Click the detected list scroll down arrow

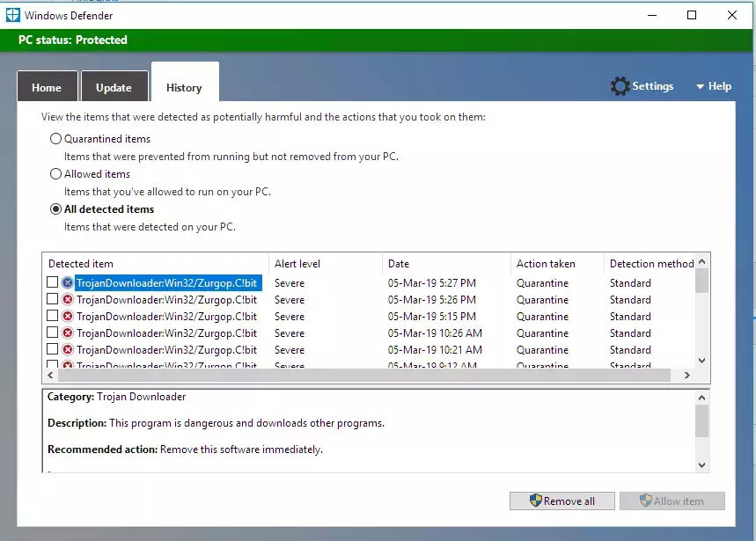click(702, 361)
